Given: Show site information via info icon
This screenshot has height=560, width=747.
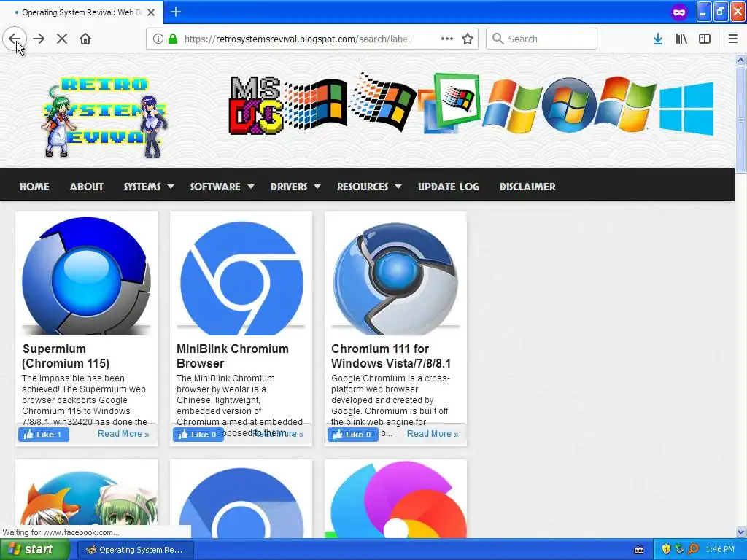Looking at the screenshot, I should click(x=158, y=39).
